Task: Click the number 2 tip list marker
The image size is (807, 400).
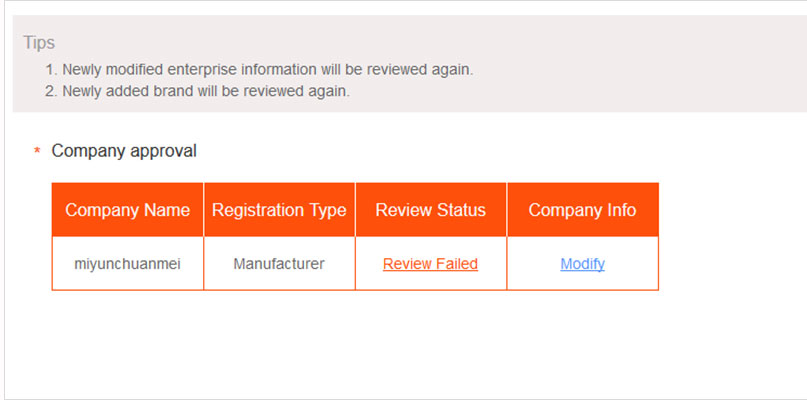Action: click(51, 91)
